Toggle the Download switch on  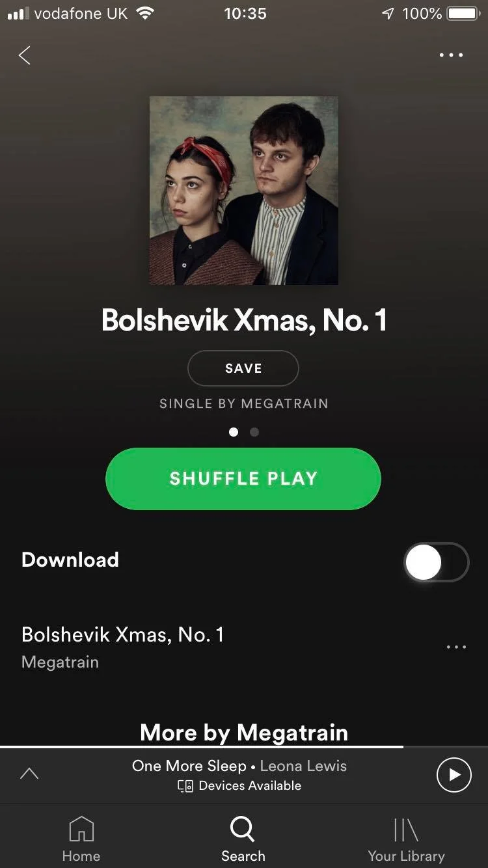pos(436,562)
